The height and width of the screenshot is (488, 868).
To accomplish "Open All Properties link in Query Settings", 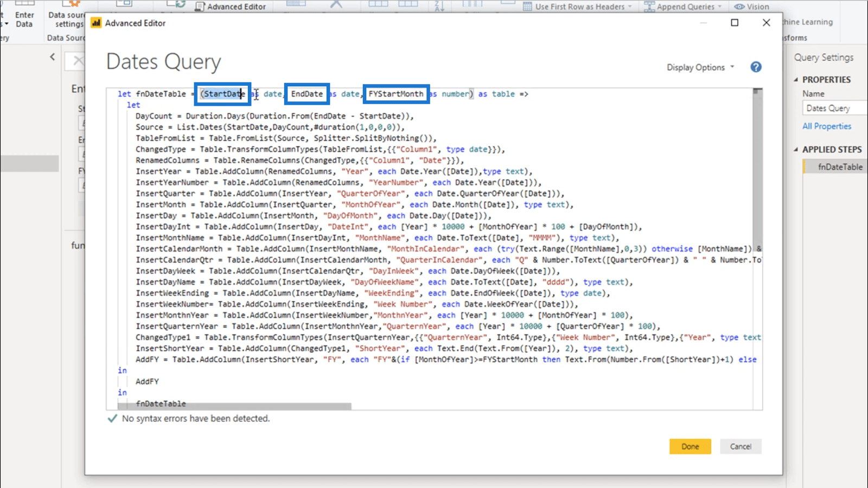I will tap(826, 126).
